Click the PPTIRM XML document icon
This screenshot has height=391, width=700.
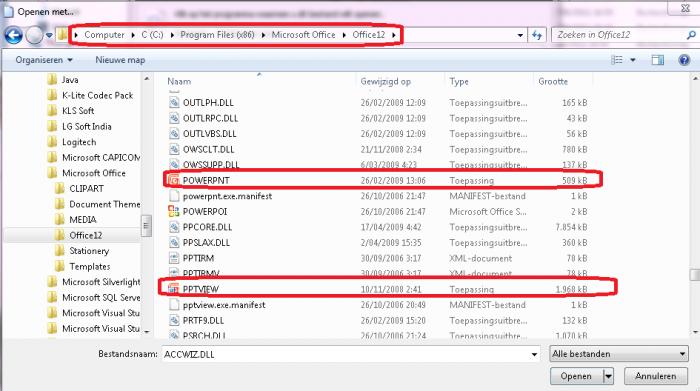click(174, 258)
